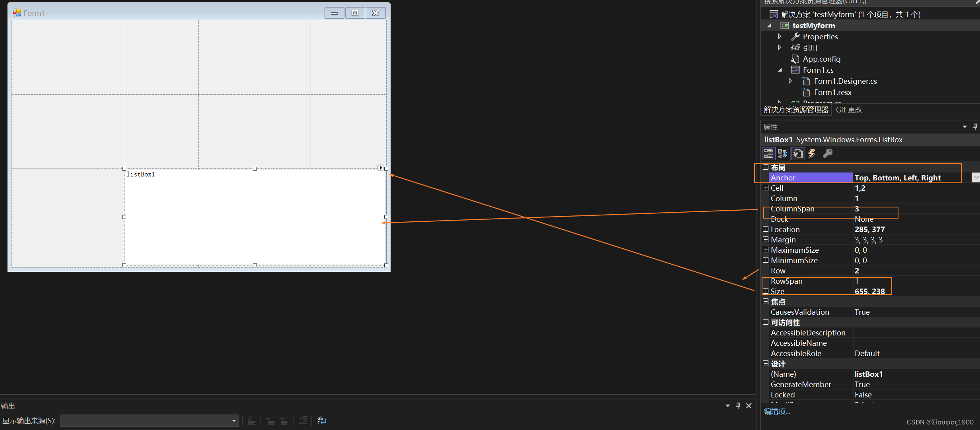Switch to the Git 更改 tab

[848, 110]
